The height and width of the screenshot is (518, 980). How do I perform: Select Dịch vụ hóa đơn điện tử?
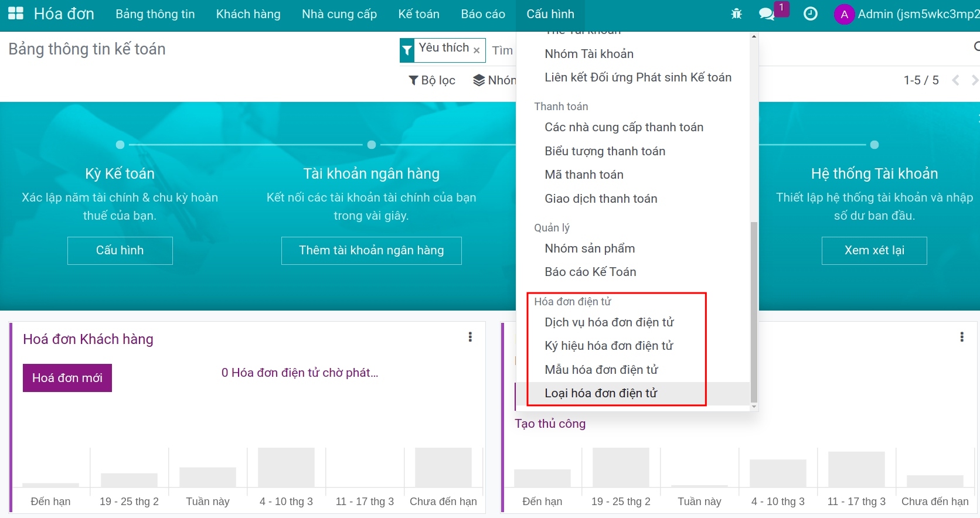[633, 322]
